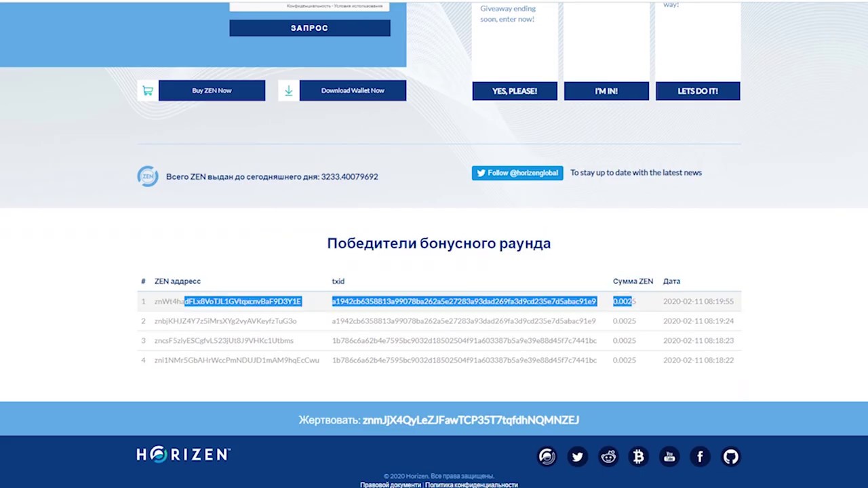Click To stay up to date with the latest news
Screen dimensions: 868x488
(x=636, y=173)
